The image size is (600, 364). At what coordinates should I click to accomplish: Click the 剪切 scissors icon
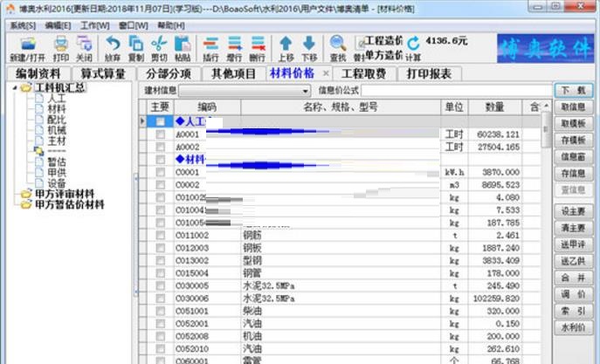tap(159, 45)
